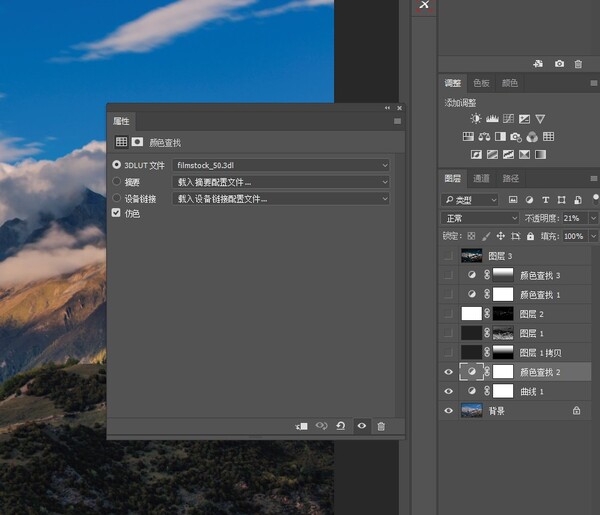Open the Layers panel flyout menu

click(593, 178)
